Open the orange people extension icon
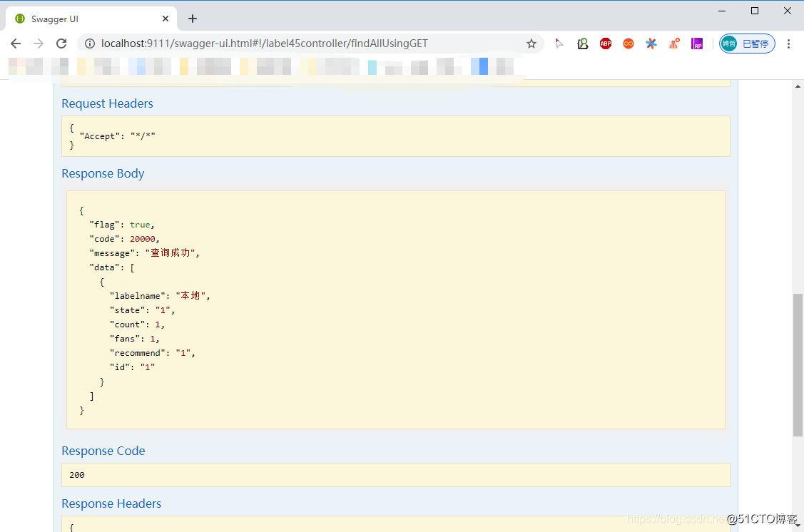Image resolution: width=804 pixels, height=532 pixels. click(x=674, y=44)
